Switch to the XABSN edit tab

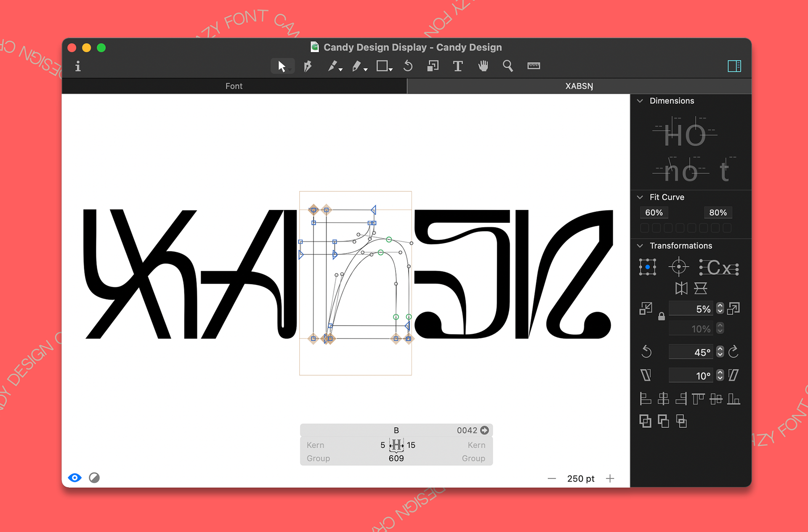coord(579,86)
